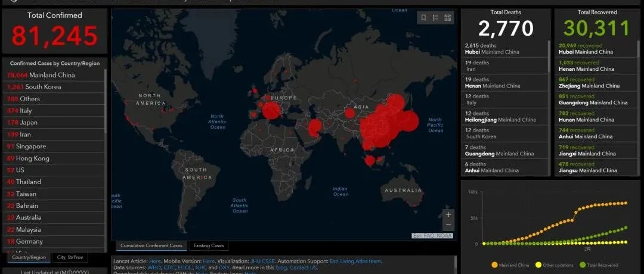This screenshot has height=274, width=644.
Task: Click South Korea 12 deaths entry
Action: click(505, 133)
